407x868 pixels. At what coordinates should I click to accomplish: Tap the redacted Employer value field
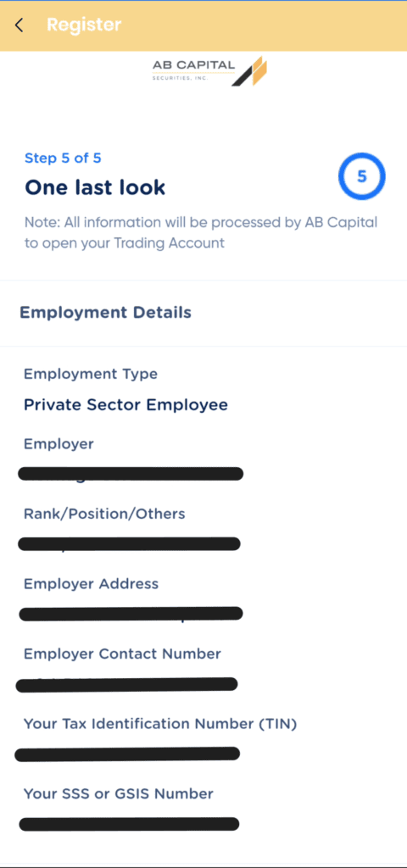tap(131, 474)
